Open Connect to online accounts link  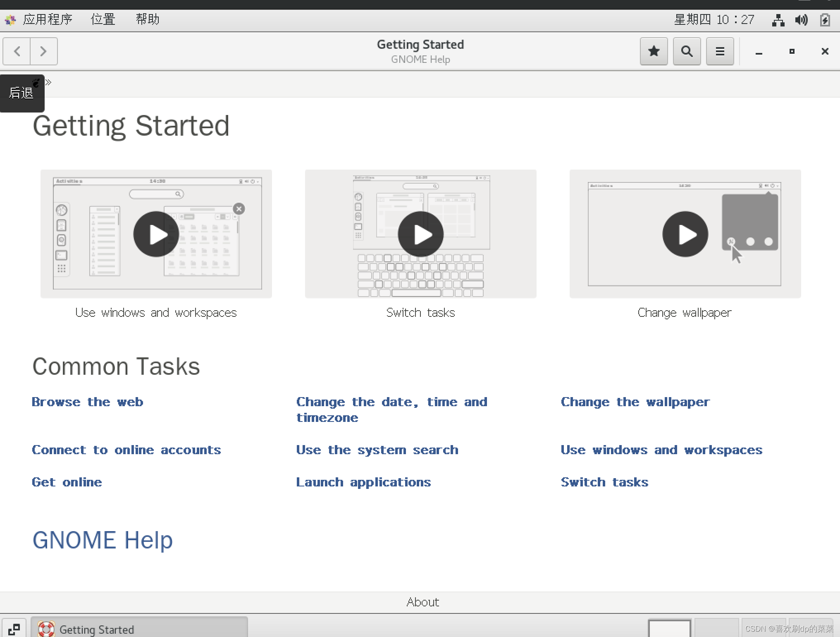[x=126, y=450]
